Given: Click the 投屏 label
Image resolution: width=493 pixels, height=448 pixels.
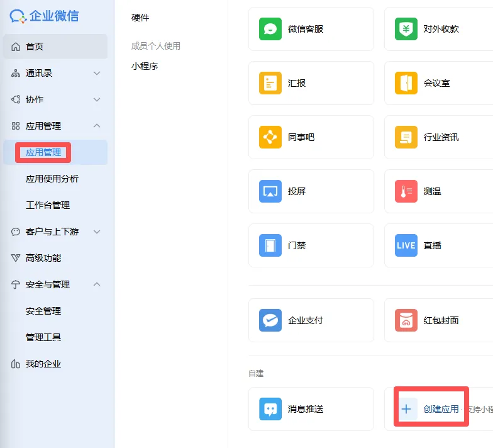Looking at the screenshot, I should (x=297, y=191).
